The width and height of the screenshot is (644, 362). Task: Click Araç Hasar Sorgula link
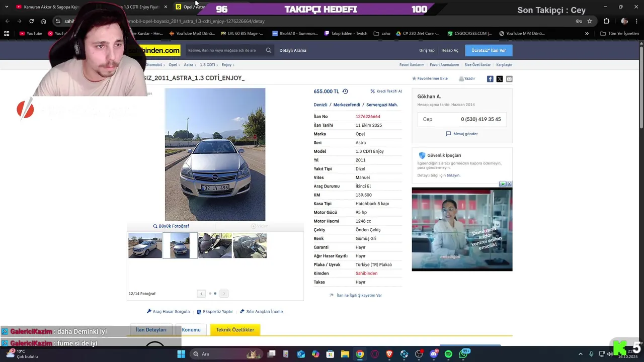tap(168, 312)
